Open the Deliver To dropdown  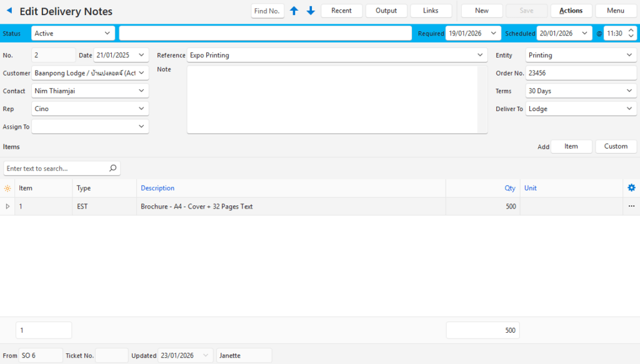629,109
